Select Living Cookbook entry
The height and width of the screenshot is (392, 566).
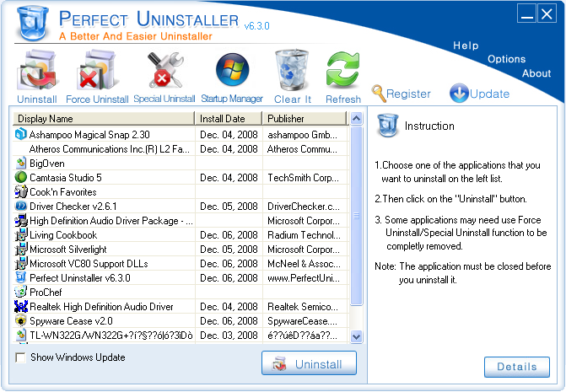[x=63, y=235]
